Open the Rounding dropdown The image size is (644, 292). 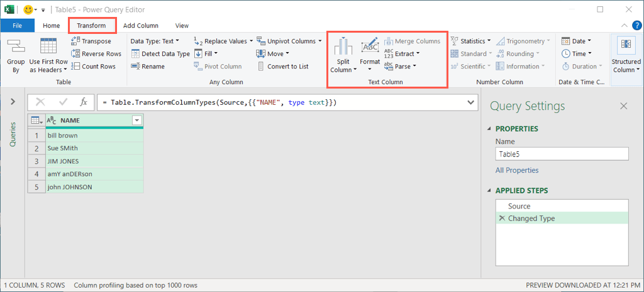coord(518,54)
